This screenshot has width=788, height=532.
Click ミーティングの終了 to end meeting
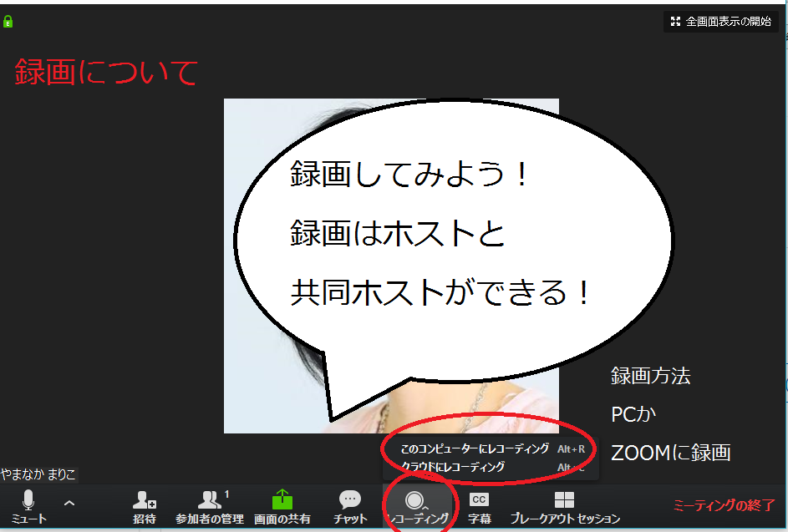[724, 505]
